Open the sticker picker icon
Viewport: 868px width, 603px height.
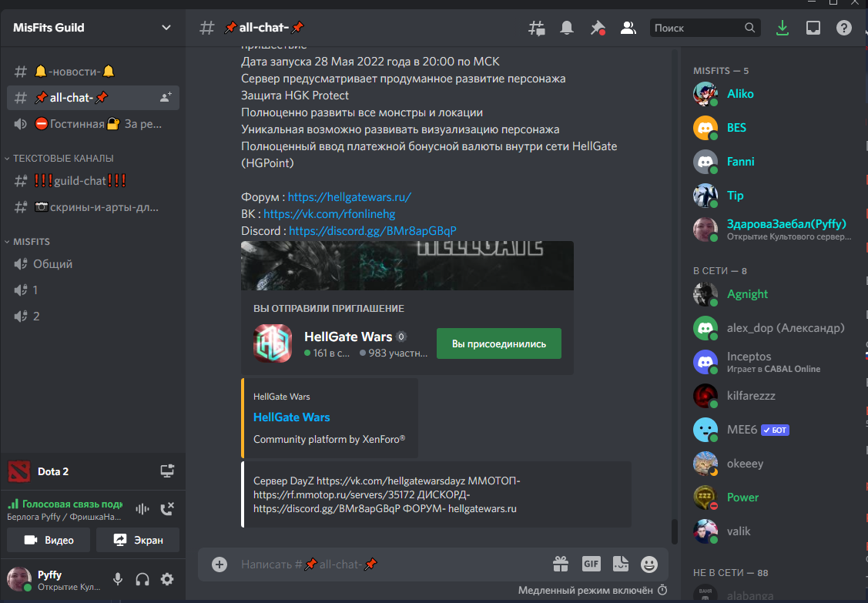coord(621,564)
